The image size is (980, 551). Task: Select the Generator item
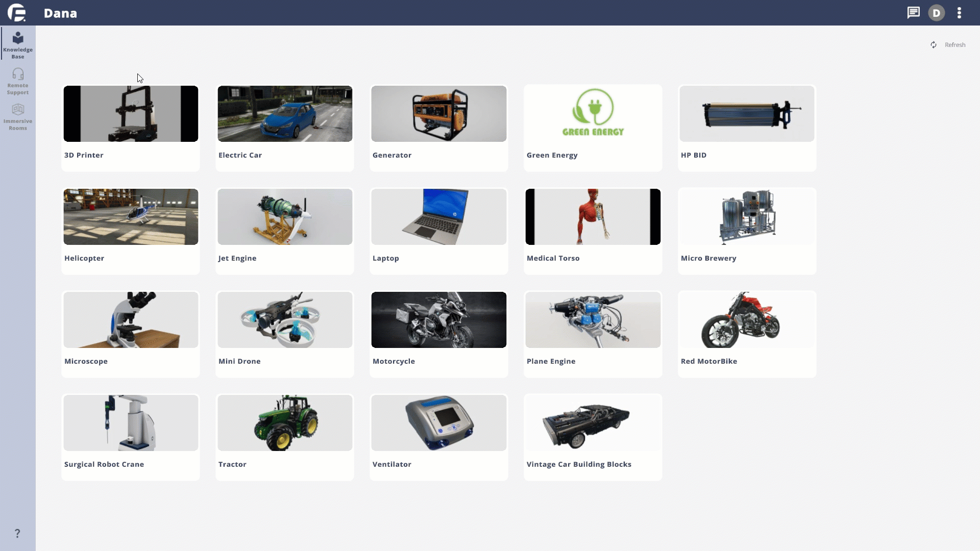439,128
